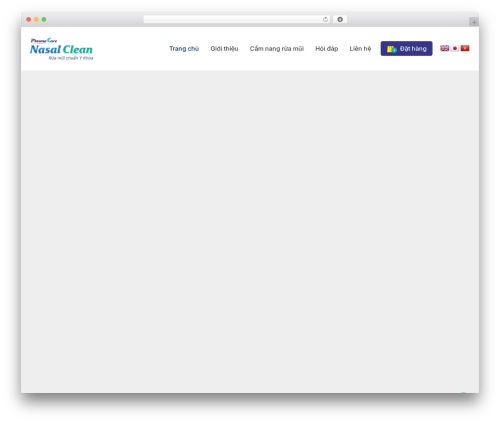500x423 pixels.
Task: Switch language with the Vietnam flag
Action: pos(465,48)
